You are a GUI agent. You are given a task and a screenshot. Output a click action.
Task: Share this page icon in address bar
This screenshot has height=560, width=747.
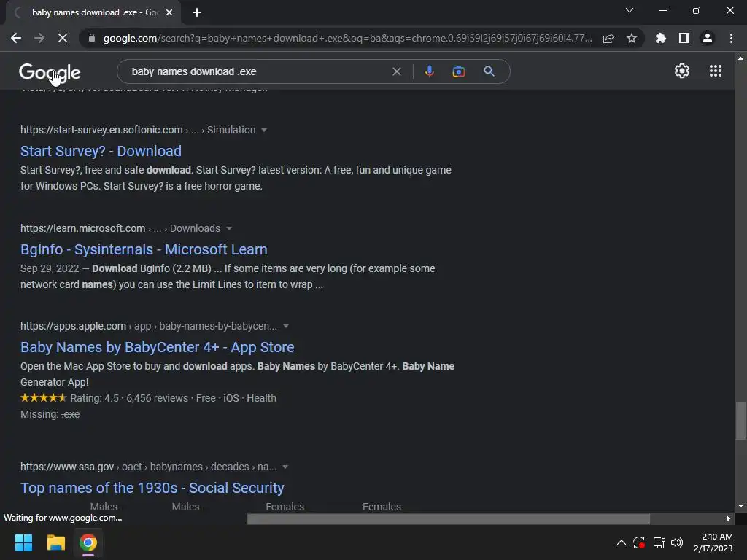(608, 38)
